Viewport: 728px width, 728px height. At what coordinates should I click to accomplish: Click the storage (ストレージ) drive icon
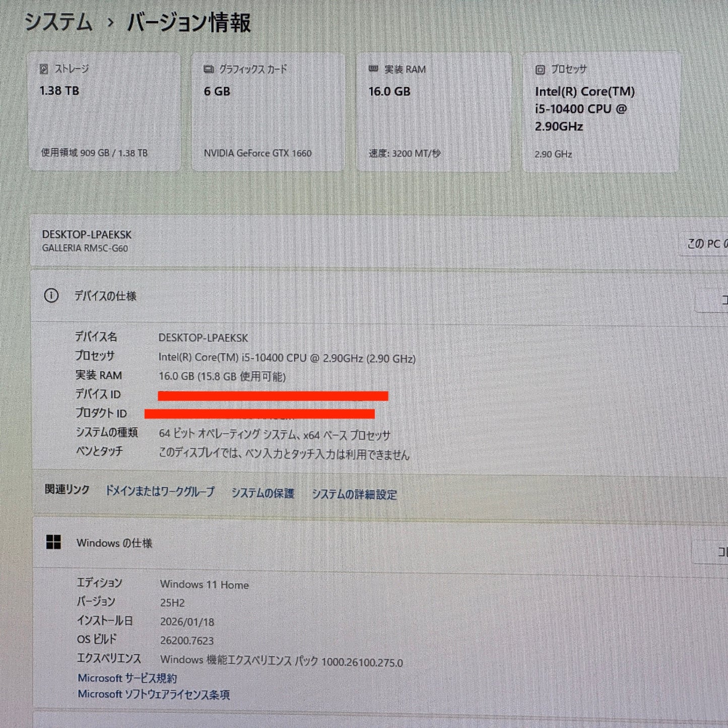(x=44, y=69)
